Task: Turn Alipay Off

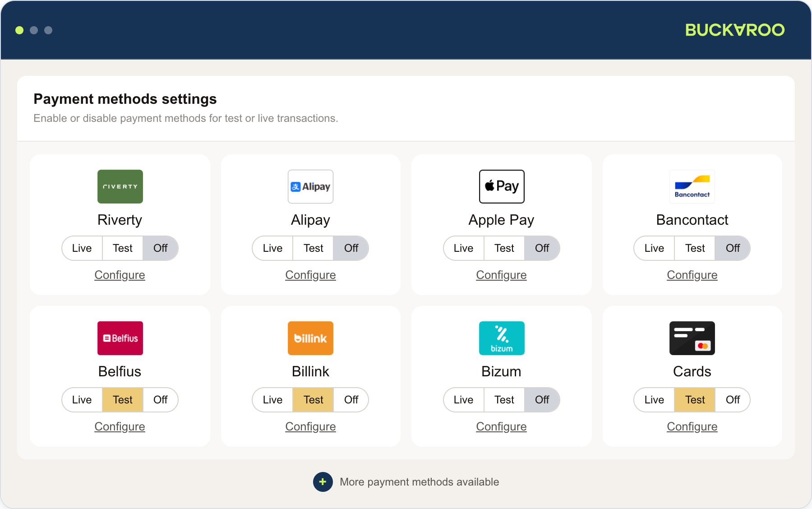Action: pos(351,248)
